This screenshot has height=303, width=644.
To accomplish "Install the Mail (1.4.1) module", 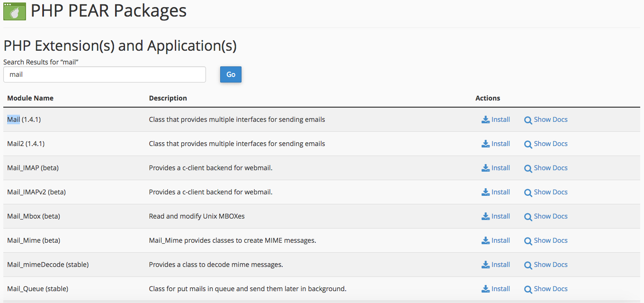I will [496, 119].
